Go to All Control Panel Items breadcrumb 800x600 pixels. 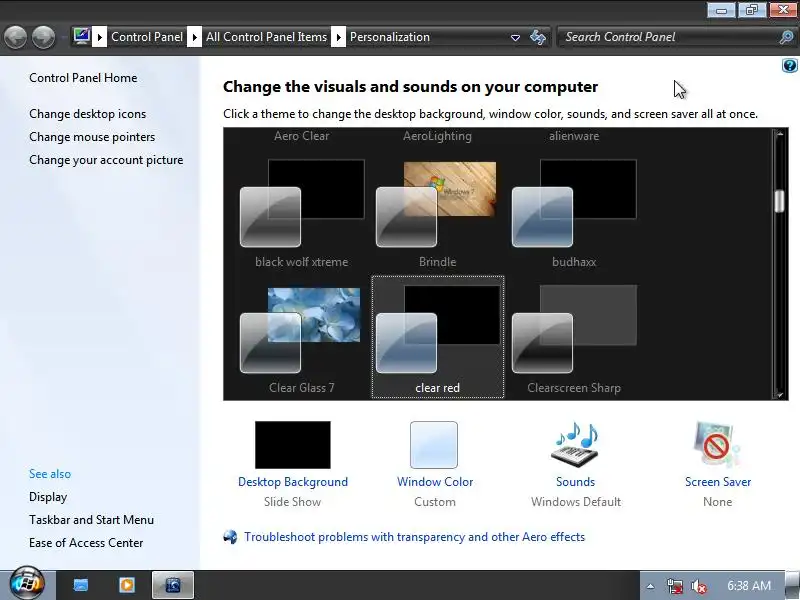pyautogui.click(x=266, y=37)
